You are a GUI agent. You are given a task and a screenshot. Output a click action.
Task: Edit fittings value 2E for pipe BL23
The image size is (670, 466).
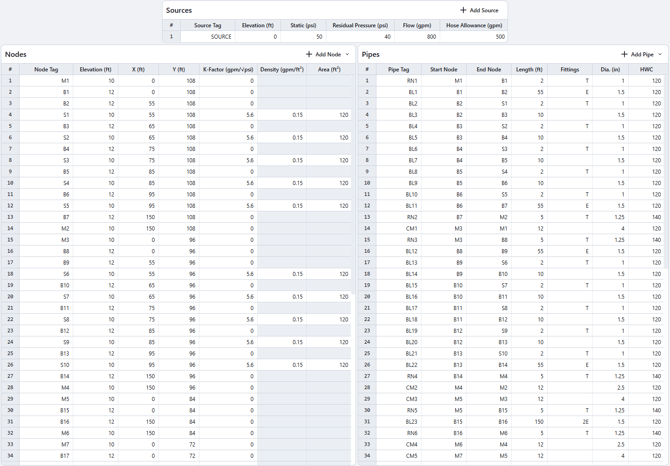pyautogui.click(x=570, y=422)
